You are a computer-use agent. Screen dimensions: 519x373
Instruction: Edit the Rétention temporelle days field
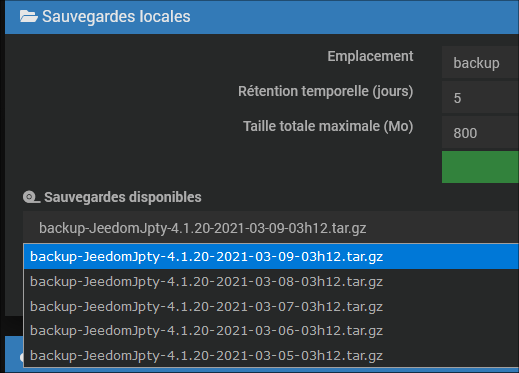pyautogui.click(x=480, y=98)
